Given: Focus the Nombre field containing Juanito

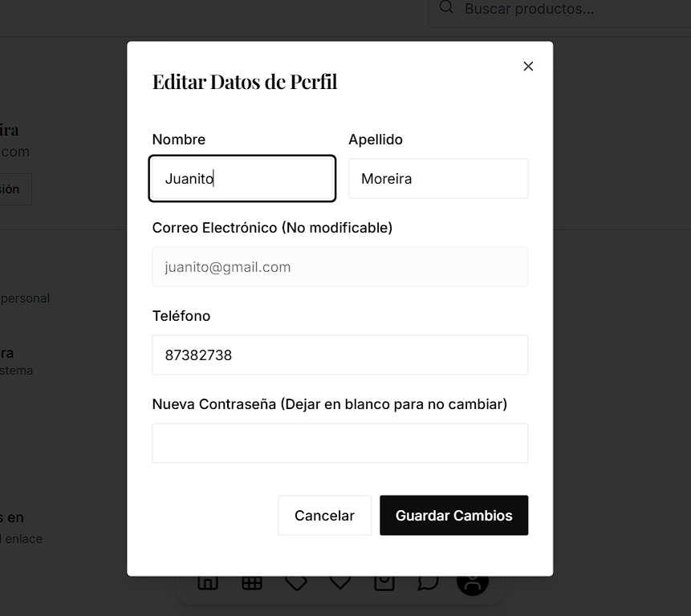Looking at the screenshot, I should tap(242, 178).
